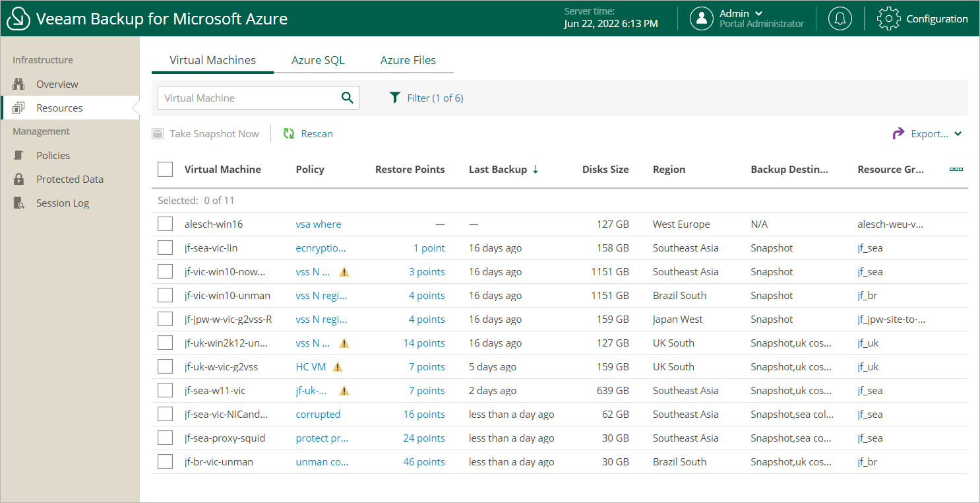Open the '46 points' restore points link

coord(424,461)
